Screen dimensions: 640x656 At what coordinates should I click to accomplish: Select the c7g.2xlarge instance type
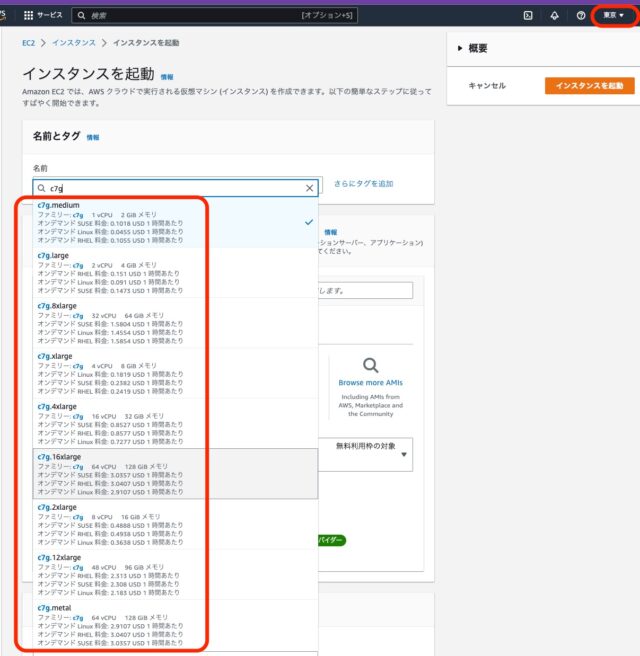pos(175,524)
